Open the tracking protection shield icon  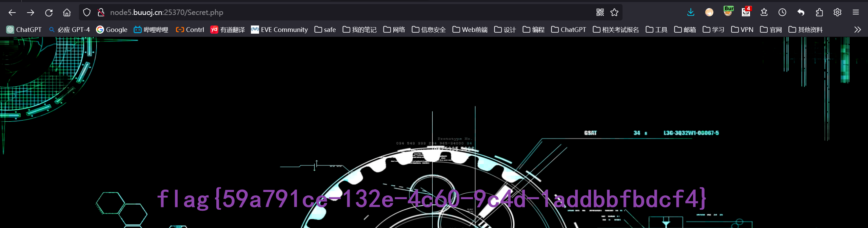(87, 13)
